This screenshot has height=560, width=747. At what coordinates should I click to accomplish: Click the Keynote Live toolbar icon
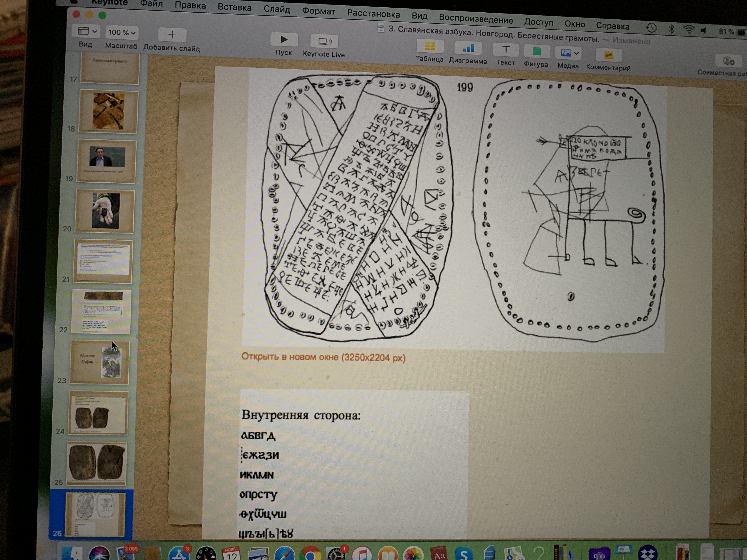325,41
